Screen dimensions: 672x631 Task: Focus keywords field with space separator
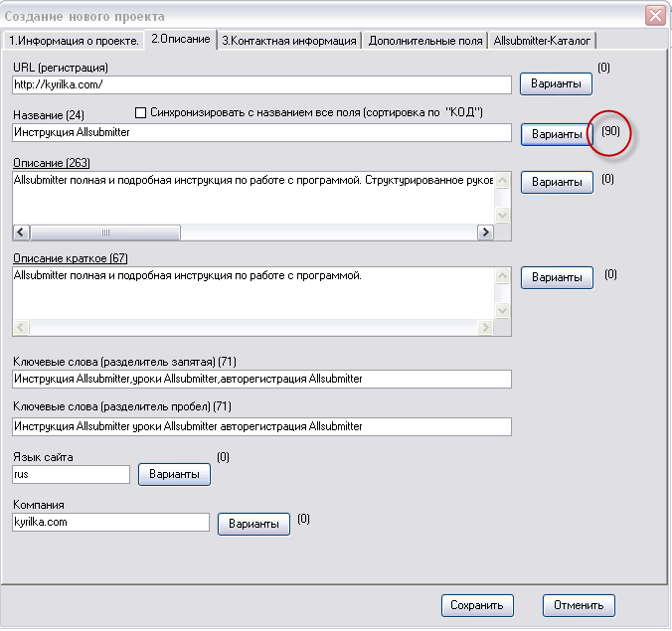pyautogui.click(x=261, y=426)
